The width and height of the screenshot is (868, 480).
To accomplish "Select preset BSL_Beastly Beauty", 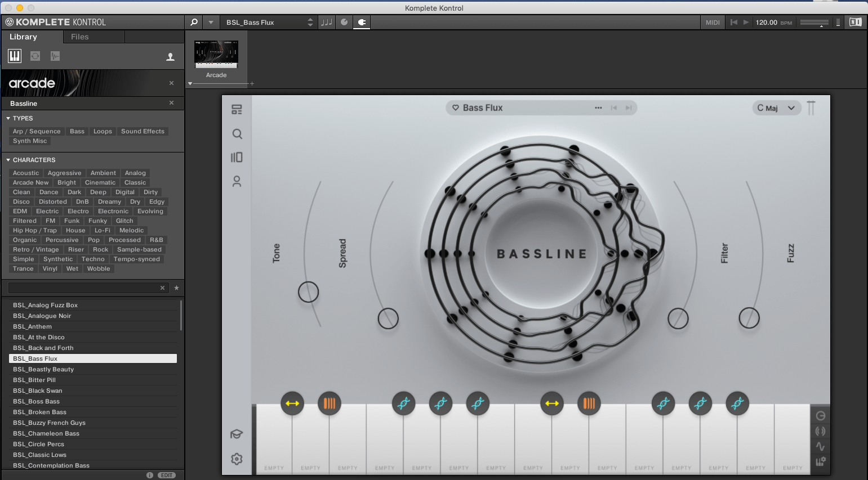I will click(x=93, y=369).
